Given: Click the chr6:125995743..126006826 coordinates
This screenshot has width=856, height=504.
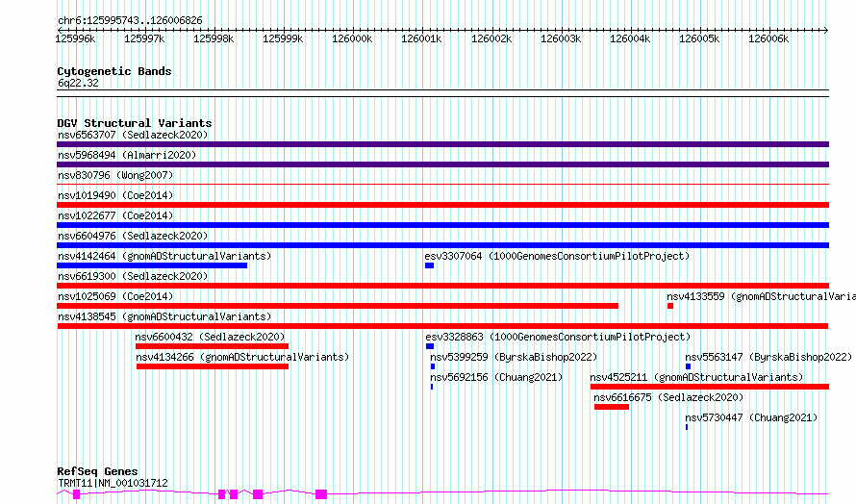Looking at the screenshot, I should (130, 20).
